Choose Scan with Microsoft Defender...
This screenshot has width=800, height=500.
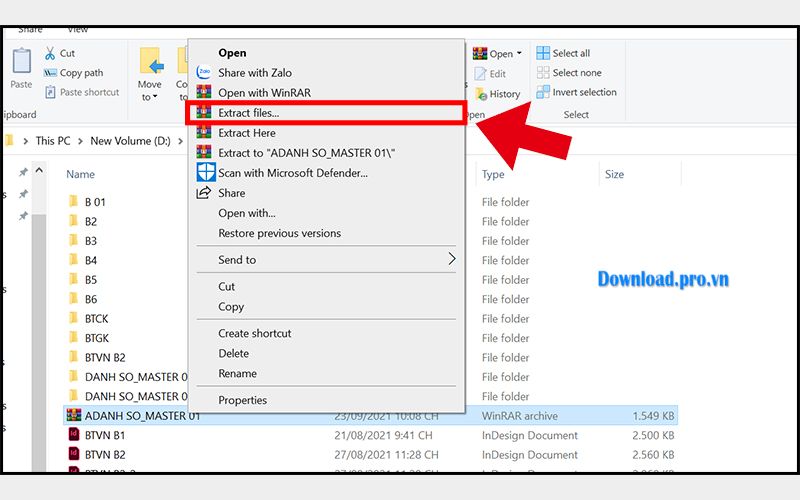pyautogui.click(x=293, y=172)
